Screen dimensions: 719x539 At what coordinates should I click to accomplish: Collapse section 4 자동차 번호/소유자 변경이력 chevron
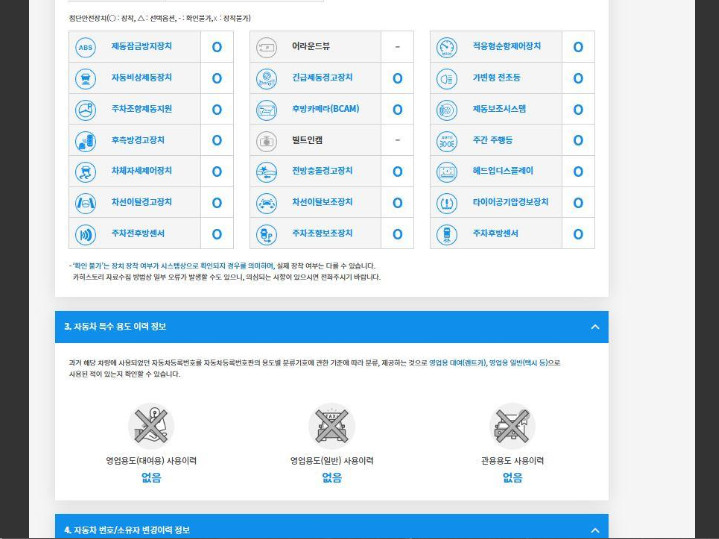point(595,529)
